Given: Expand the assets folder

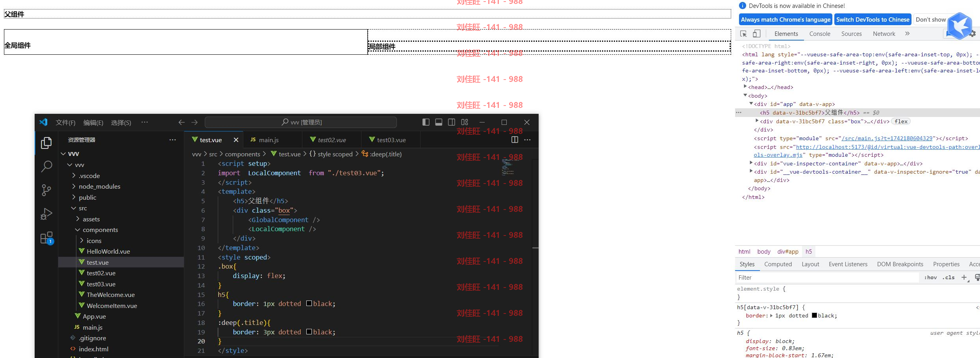Looking at the screenshot, I should click(78, 219).
